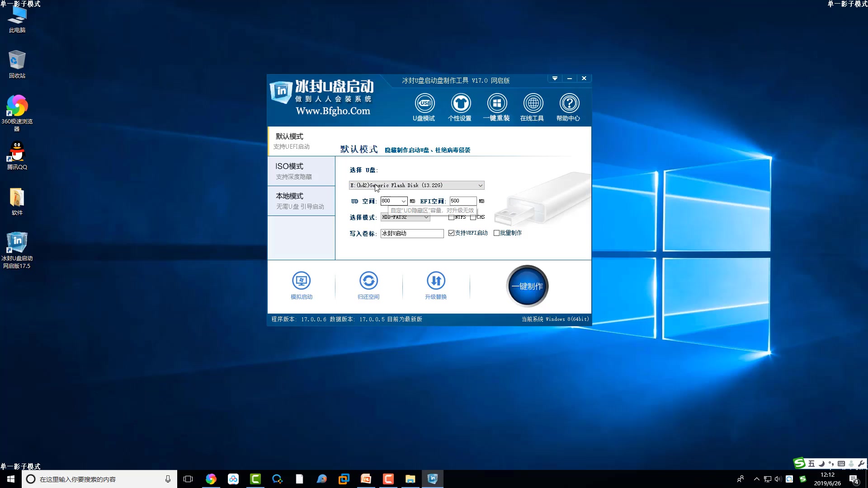Toggle the CHS checkbox
This screenshot has width=868, height=488.
(473, 217)
